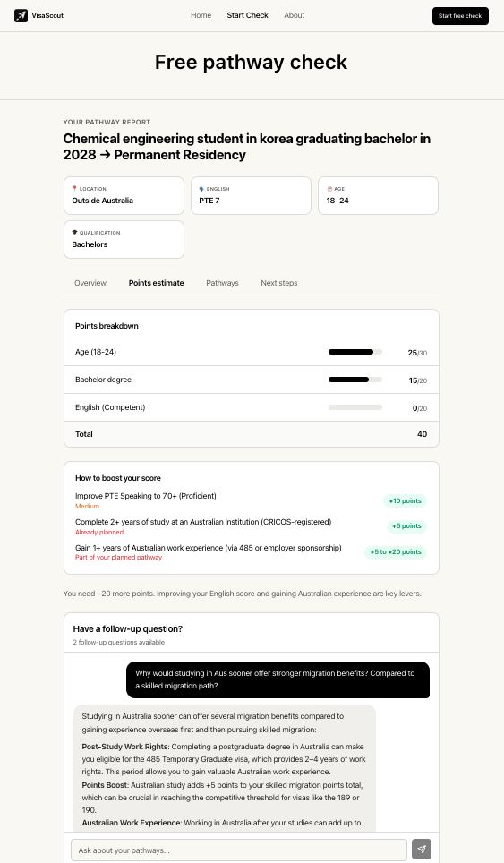Select the Points estimate tab
The image size is (504, 863).
click(x=157, y=283)
